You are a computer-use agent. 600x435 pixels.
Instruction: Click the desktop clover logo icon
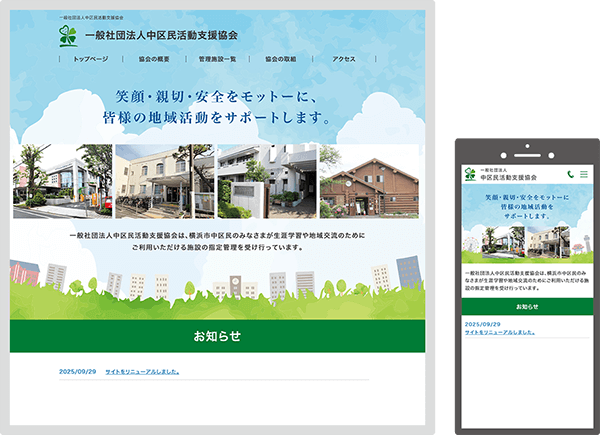(x=68, y=36)
